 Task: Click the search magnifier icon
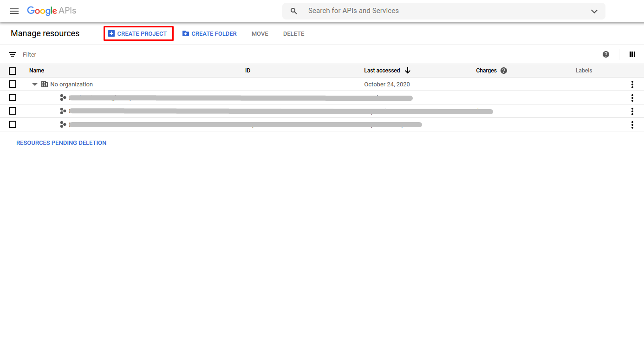[293, 11]
